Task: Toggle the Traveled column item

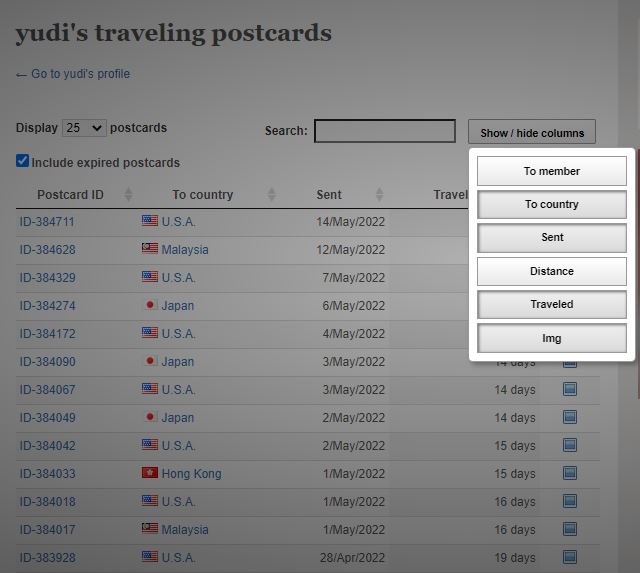Action: pyautogui.click(x=551, y=304)
